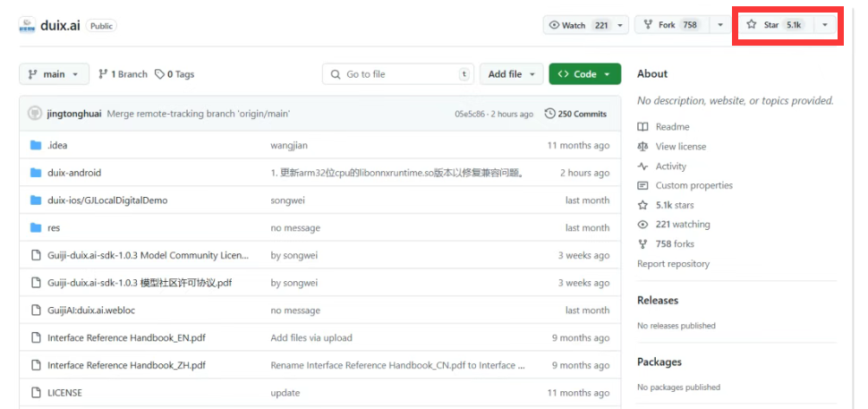
Task: Click the res folder icon
Action: click(36, 227)
